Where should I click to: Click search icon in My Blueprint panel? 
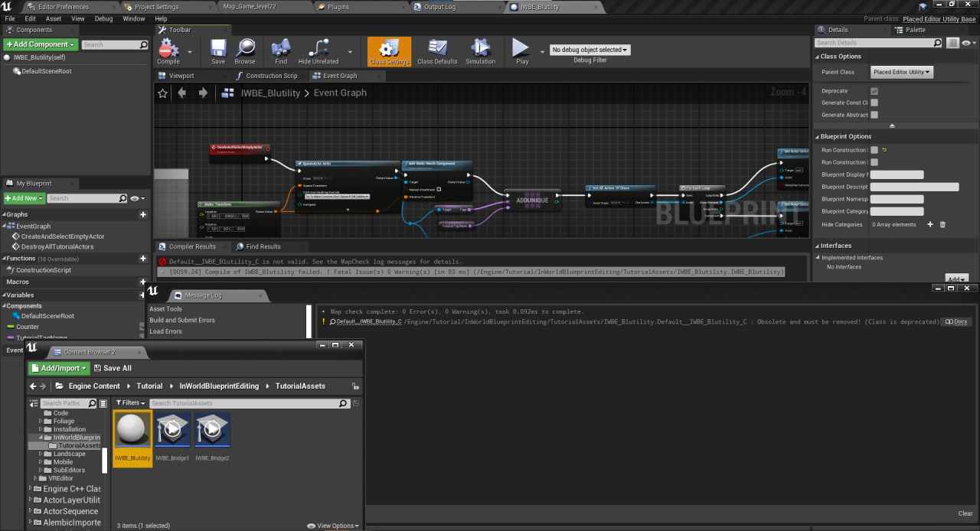tap(122, 198)
